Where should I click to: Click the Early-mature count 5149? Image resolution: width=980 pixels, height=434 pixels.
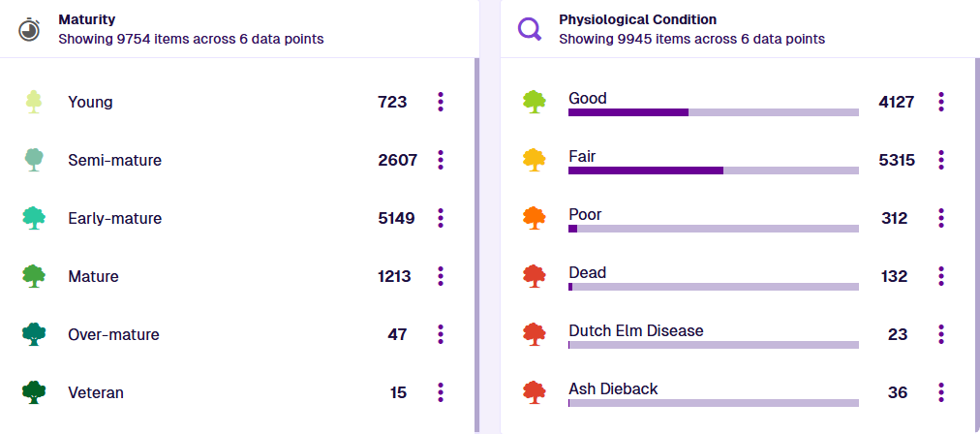pyautogui.click(x=396, y=219)
